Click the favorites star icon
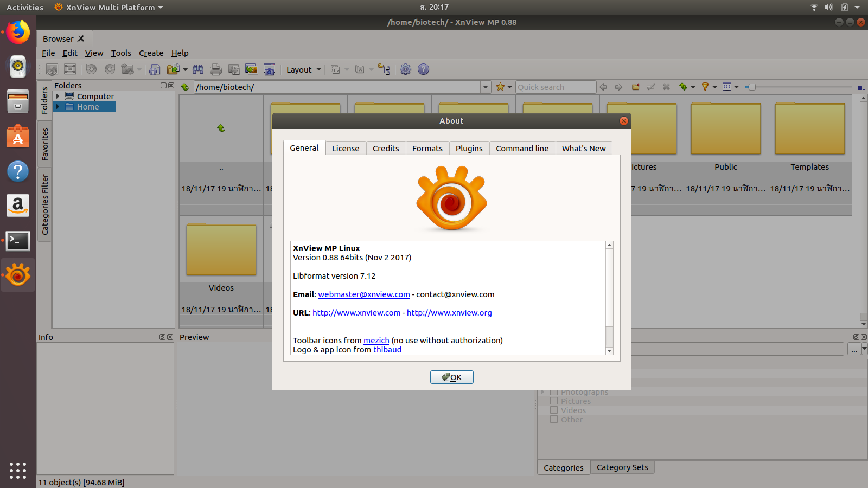This screenshot has height=488, width=868. point(500,87)
